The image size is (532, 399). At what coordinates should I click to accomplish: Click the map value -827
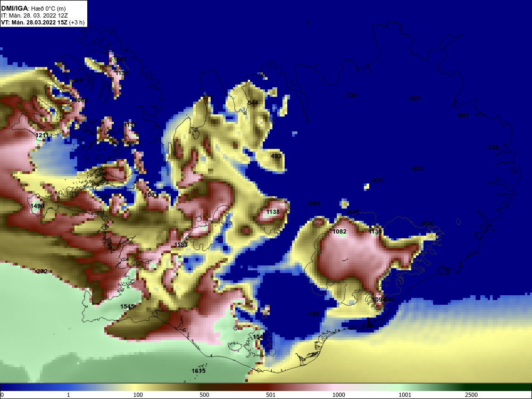click(414, 98)
